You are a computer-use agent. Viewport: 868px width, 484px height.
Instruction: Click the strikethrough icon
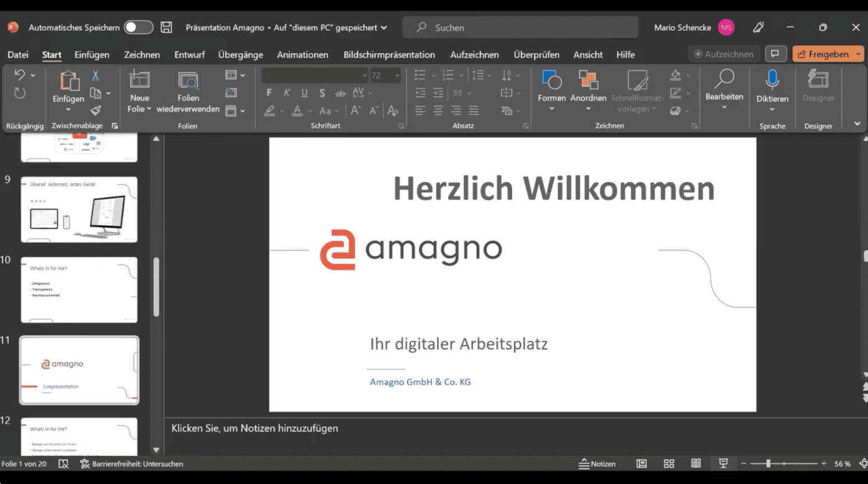click(340, 92)
